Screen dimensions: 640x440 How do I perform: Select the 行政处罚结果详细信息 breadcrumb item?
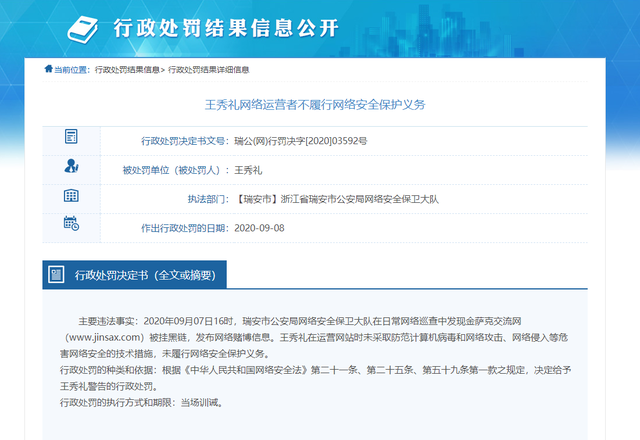(209, 70)
